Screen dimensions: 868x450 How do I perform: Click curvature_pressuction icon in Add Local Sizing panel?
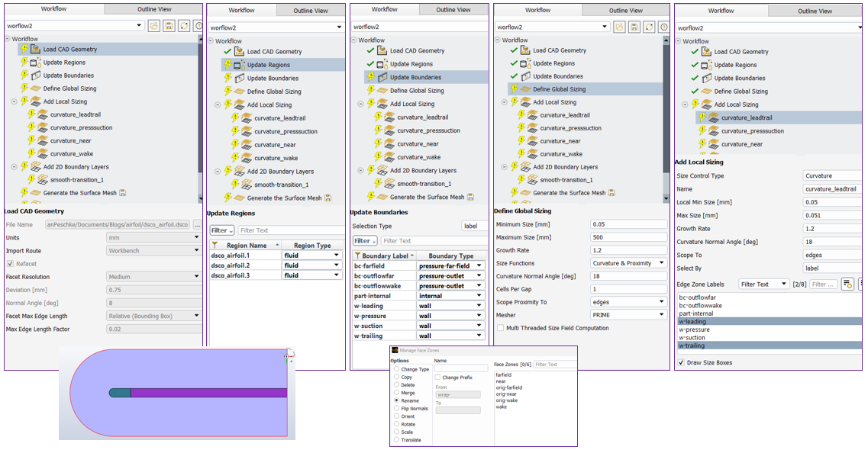click(x=714, y=131)
